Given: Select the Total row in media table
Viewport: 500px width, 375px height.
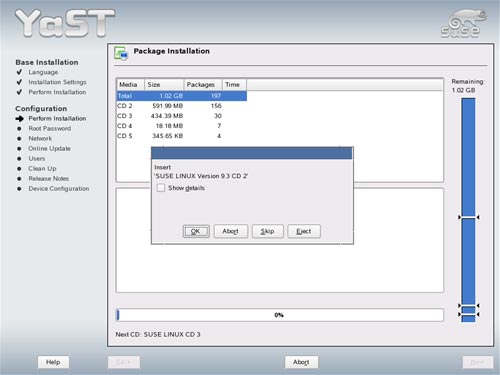Looking at the screenshot, I should (182, 96).
